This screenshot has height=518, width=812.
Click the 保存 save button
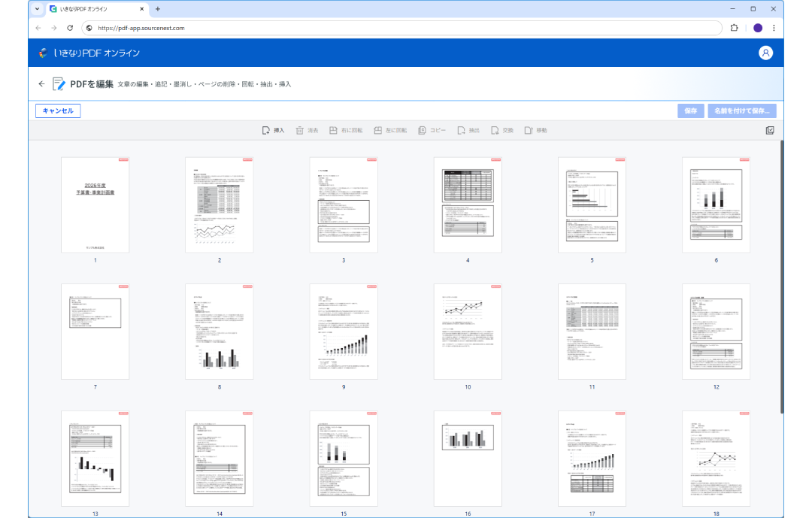691,111
